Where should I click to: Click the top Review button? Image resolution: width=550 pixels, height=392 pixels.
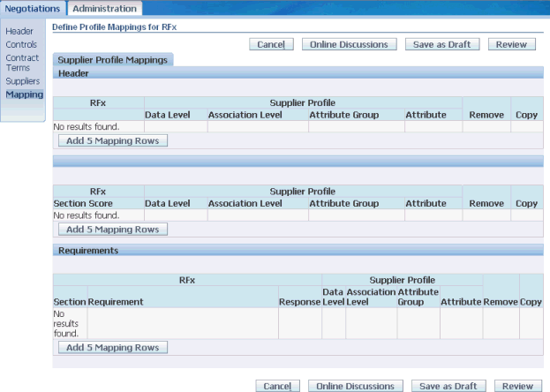(x=511, y=44)
